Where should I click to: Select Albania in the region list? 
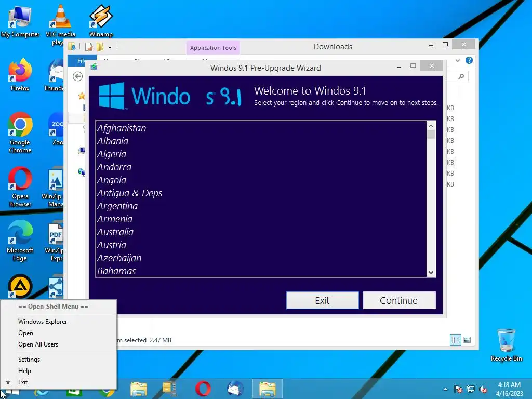tap(261, 141)
